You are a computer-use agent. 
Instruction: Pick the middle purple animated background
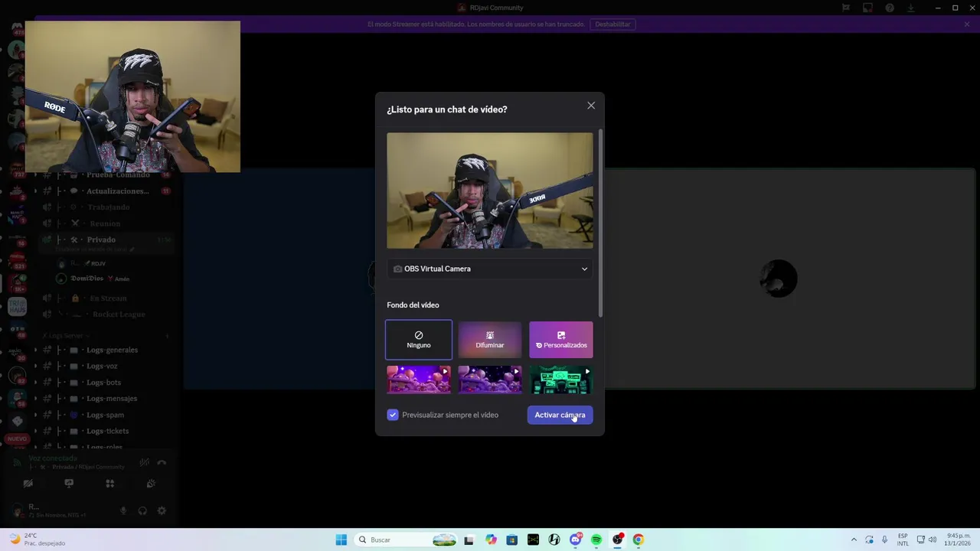coord(490,380)
